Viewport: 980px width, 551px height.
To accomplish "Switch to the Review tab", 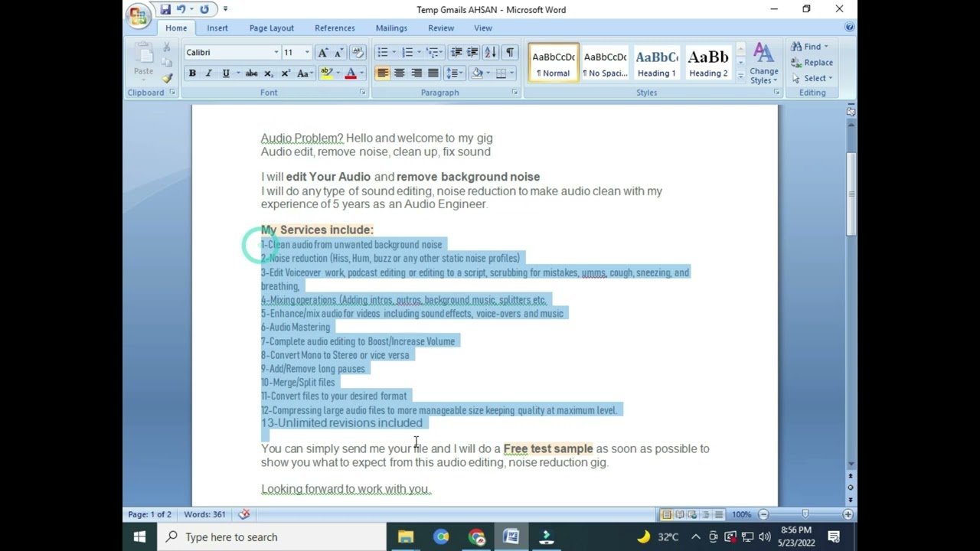I will (x=441, y=28).
